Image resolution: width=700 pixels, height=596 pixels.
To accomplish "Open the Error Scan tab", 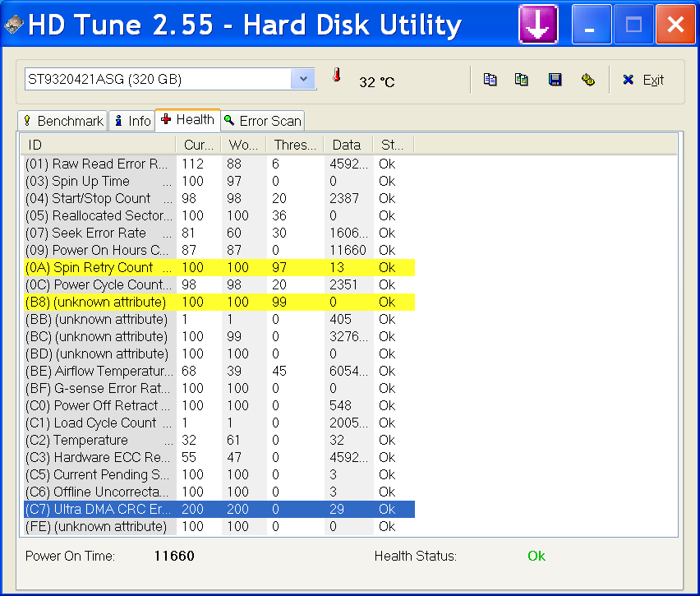I will 263,121.
